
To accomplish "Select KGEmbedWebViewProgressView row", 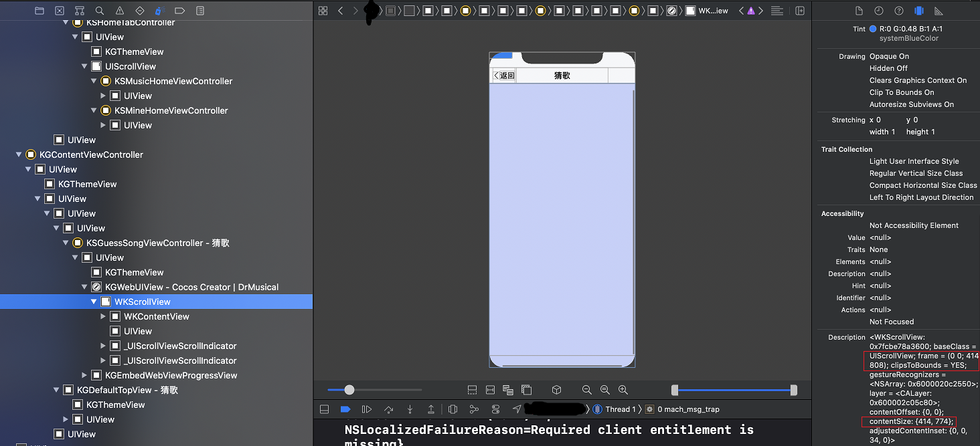I will (156, 376).
